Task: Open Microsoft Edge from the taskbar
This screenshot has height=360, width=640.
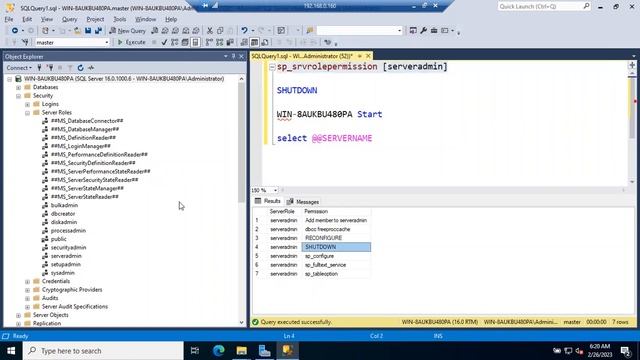Action: click(219, 351)
